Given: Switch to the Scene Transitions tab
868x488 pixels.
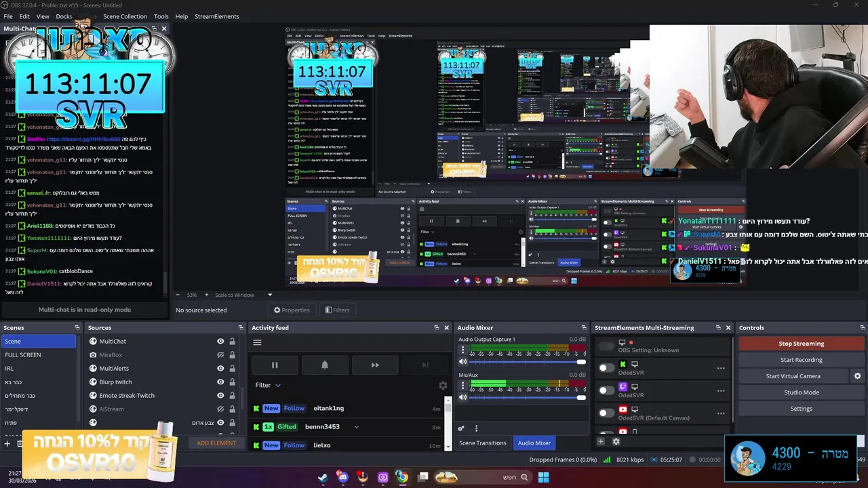Looking at the screenshot, I should 483,443.
